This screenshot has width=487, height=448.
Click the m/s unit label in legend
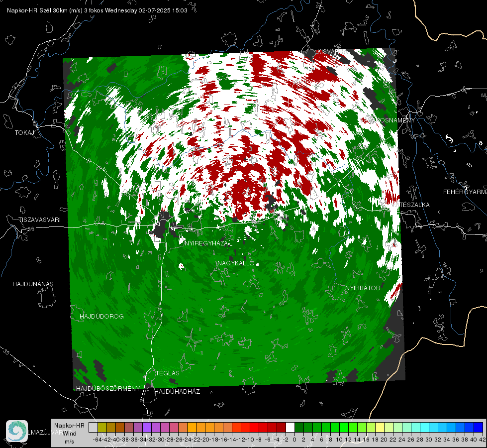tap(69, 442)
